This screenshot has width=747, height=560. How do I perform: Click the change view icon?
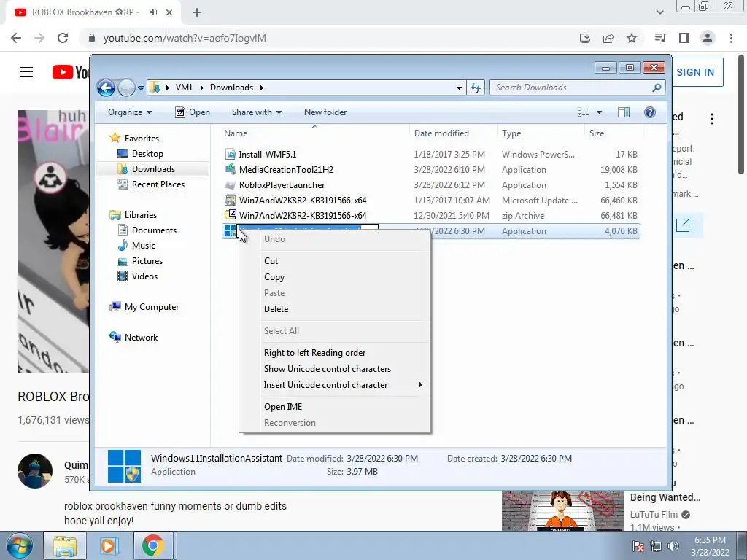583,112
